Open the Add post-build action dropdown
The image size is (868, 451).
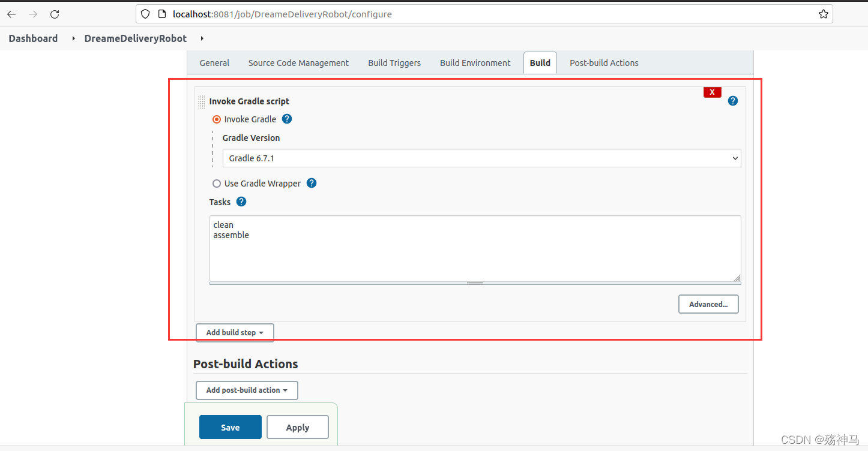(247, 390)
